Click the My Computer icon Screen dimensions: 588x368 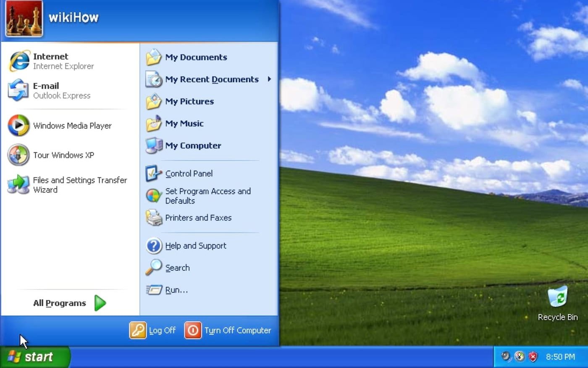tap(154, 146)
